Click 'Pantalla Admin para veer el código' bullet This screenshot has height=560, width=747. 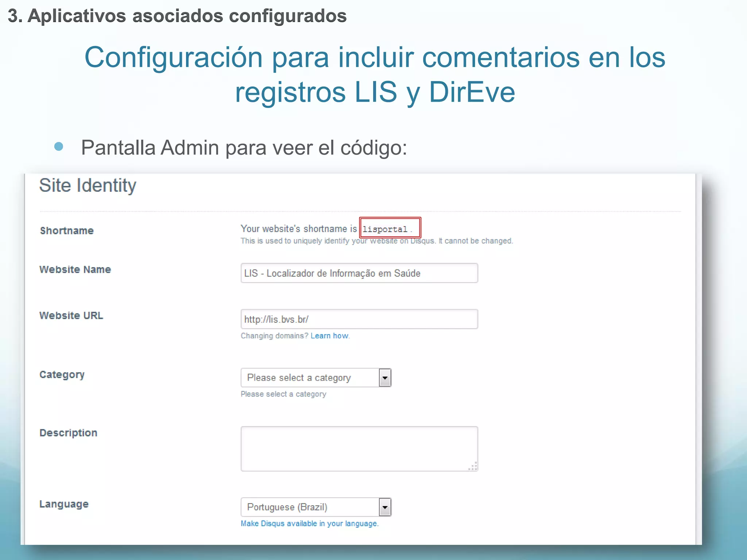(x=244, y=148)
